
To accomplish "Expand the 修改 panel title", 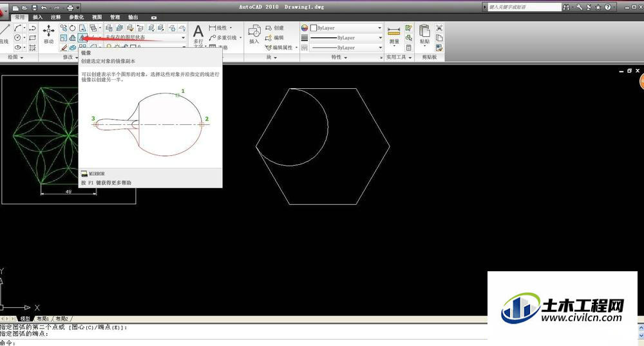I will 70,57.
